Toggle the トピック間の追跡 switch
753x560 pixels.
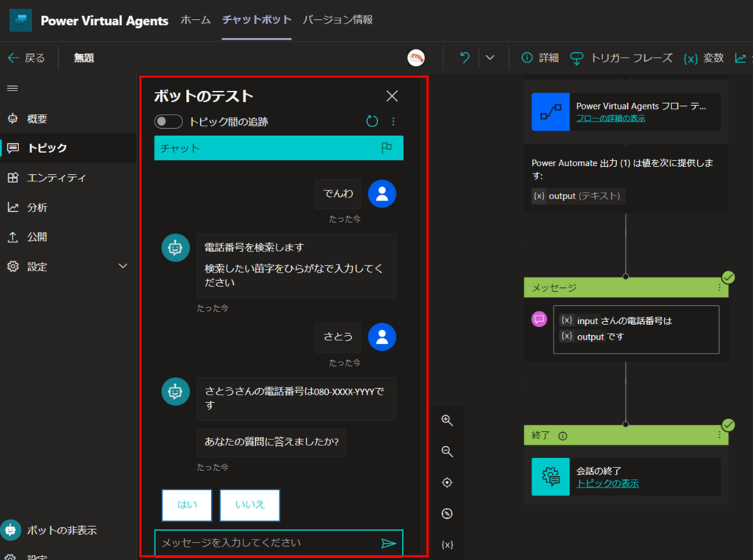(x=168, y=121)
